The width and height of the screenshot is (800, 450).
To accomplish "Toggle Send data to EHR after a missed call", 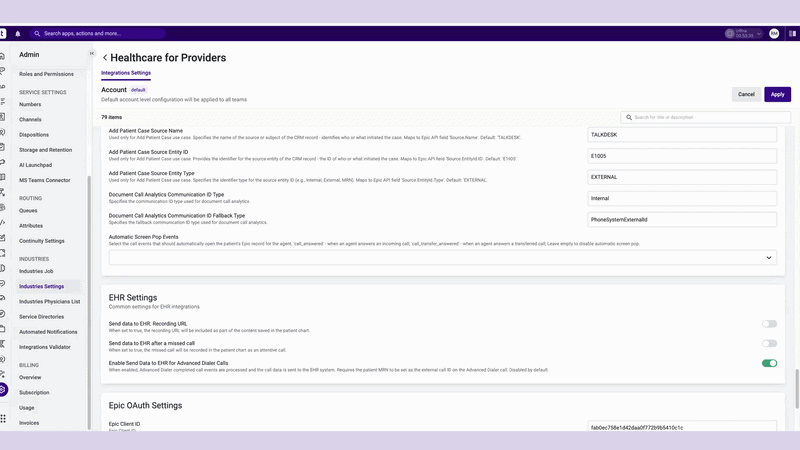I will [x=769, y=343].
